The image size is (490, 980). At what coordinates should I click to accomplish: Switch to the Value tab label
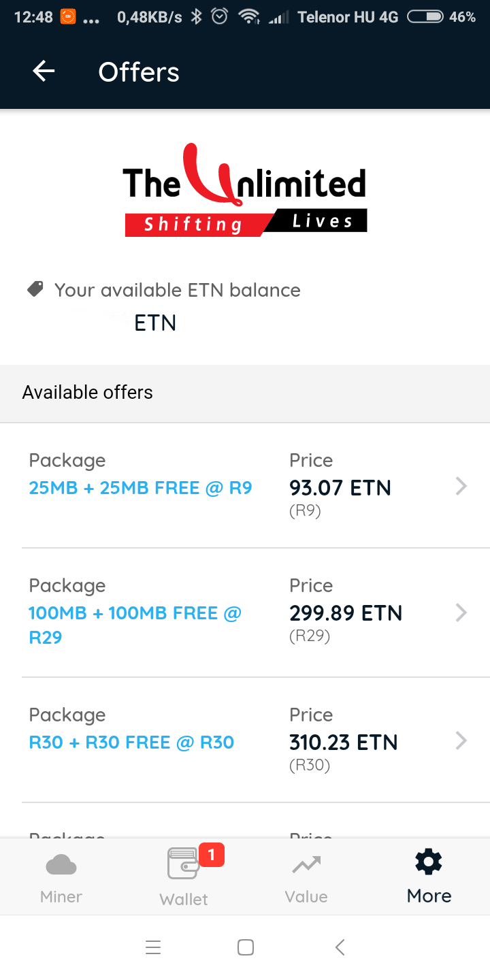306,896
